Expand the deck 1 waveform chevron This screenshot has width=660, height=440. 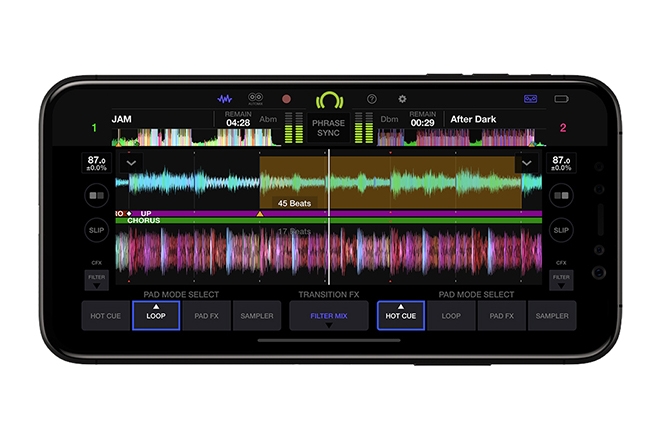(131, 163)
